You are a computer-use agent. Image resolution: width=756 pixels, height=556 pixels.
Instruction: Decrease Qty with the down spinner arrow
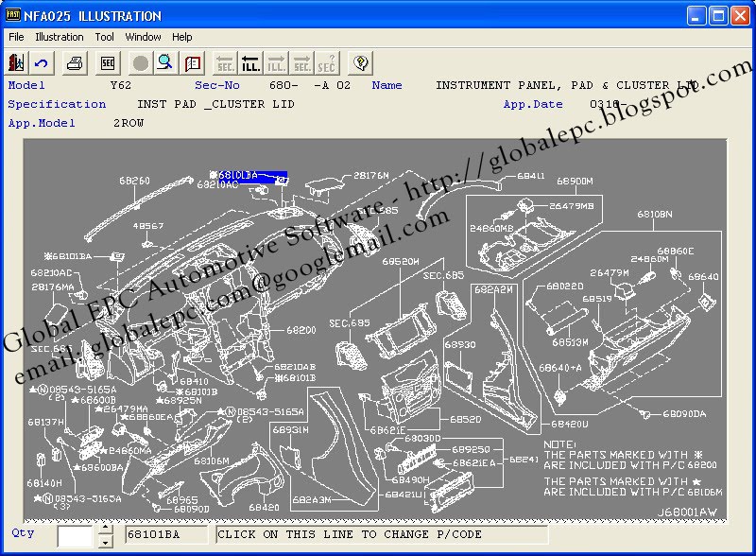[105, 543]
